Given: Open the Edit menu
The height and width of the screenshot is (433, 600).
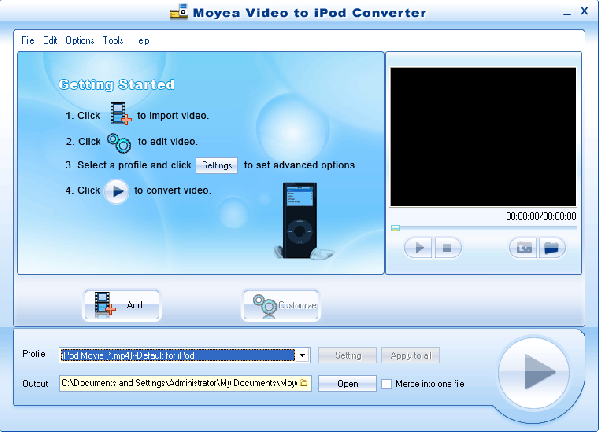Looking at the screenshot, I should point(50,41).
